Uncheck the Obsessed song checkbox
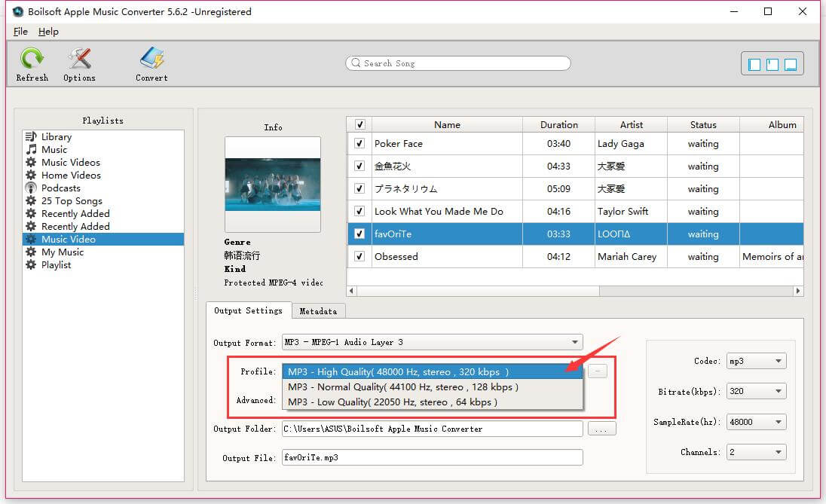 (359, 256)
